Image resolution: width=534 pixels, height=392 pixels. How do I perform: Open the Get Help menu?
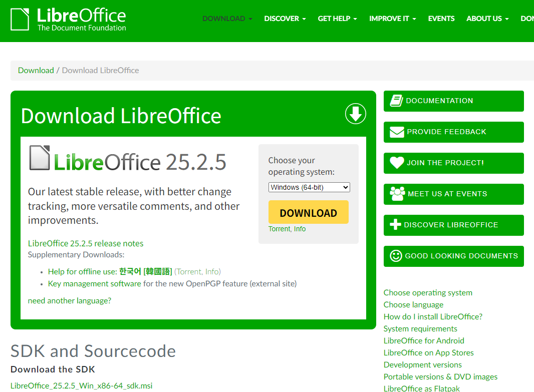click(x=337, y=19)
